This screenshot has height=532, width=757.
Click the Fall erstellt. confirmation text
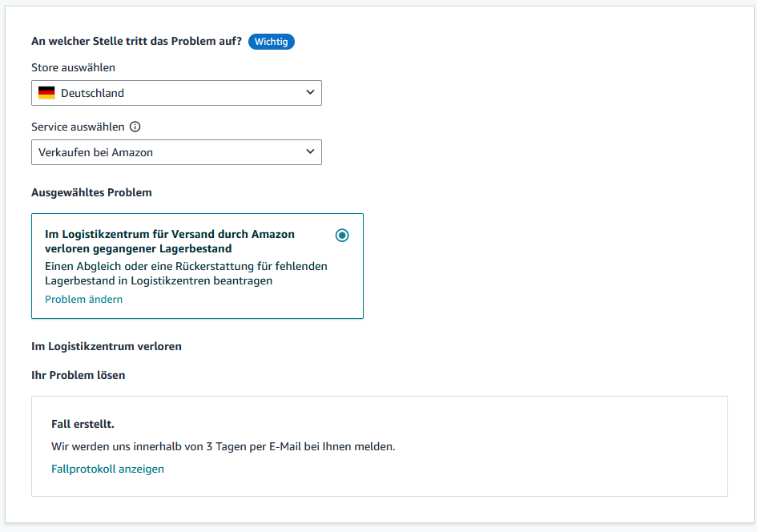(x=83, y=425)
